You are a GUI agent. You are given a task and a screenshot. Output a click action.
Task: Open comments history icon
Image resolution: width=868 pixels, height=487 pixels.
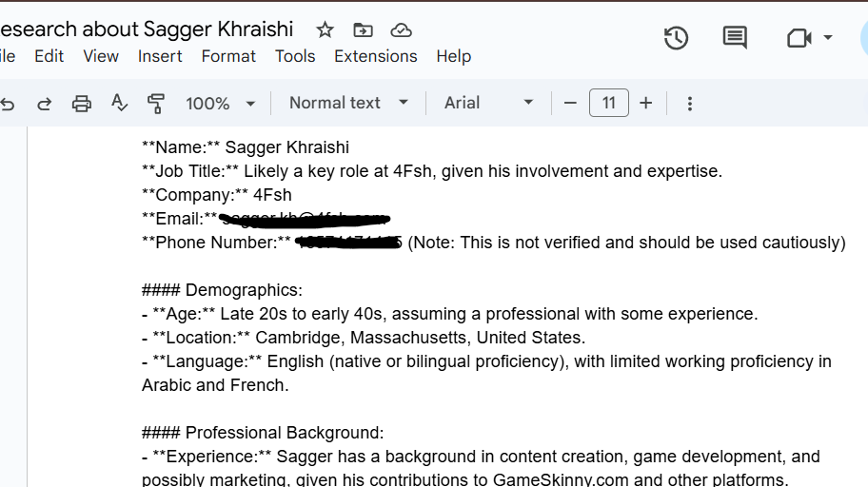pyautogui.click(x=735, y=38)
